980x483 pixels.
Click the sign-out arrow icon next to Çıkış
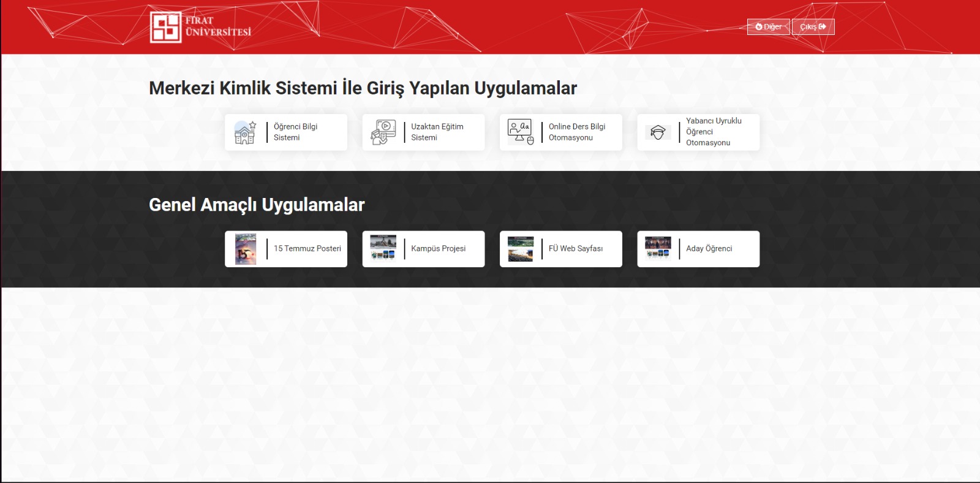pyautogui.click(x=823, y=27)
